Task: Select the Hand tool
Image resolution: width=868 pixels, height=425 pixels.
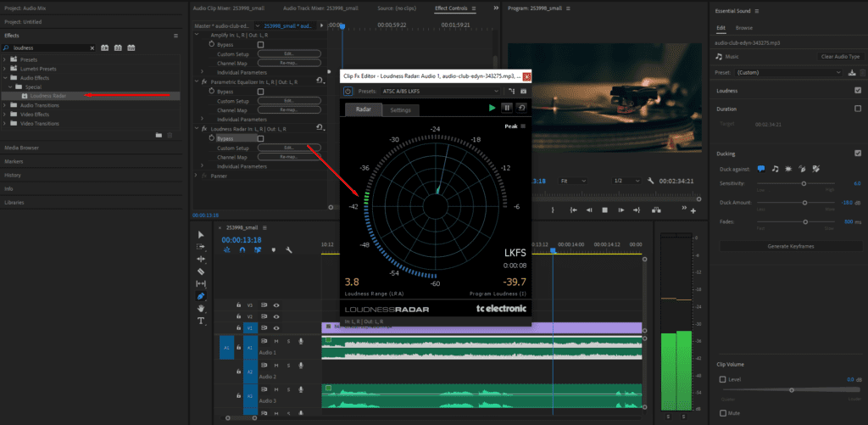Action: tap(201, 308)
